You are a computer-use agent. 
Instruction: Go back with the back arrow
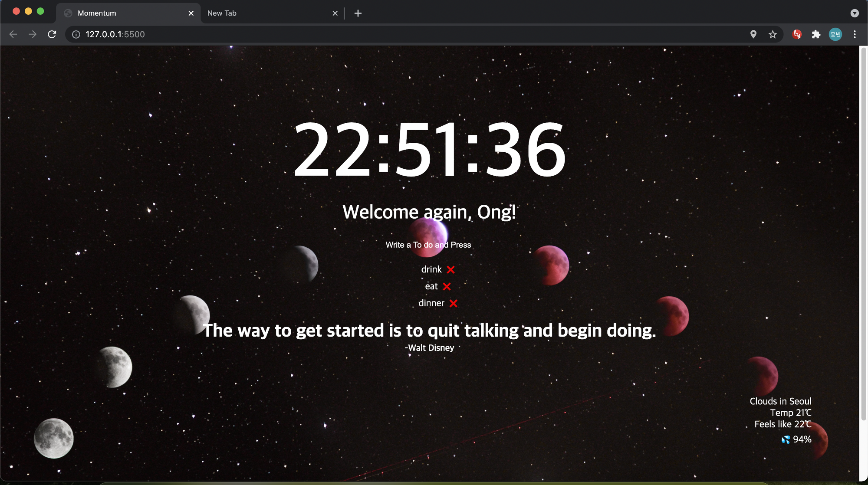[13, 34]
